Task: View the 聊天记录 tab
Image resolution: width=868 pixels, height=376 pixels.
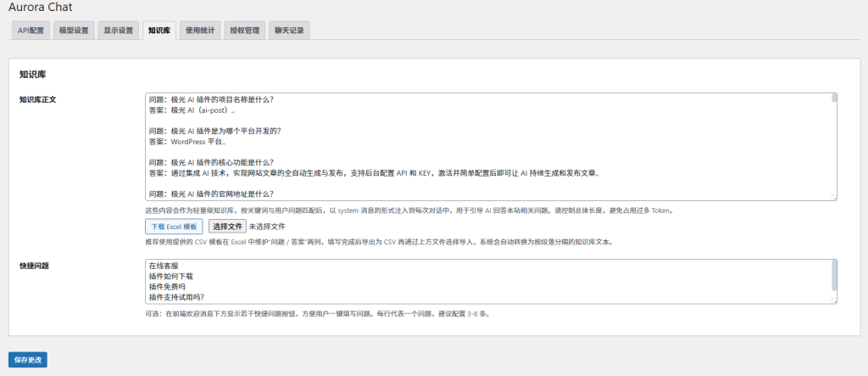Action: click(289, 31)
